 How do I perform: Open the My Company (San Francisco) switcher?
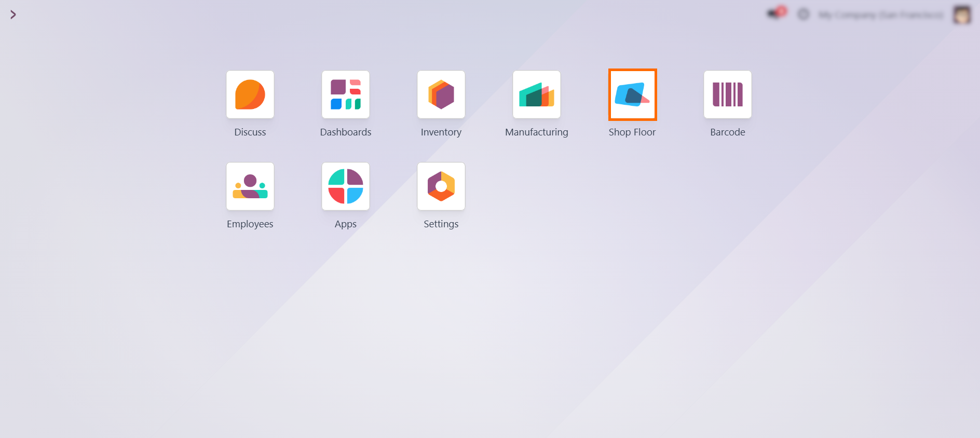pyautogui.click(x=881, y=15)
